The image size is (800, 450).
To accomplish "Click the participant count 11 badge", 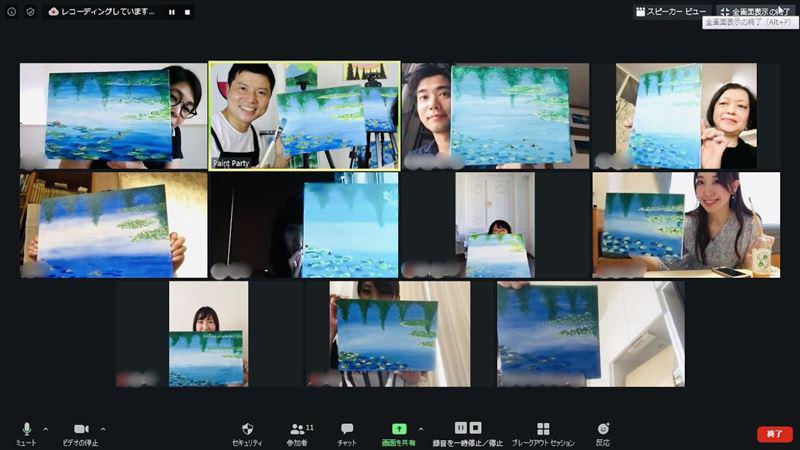I will click(x=310, y=428).
